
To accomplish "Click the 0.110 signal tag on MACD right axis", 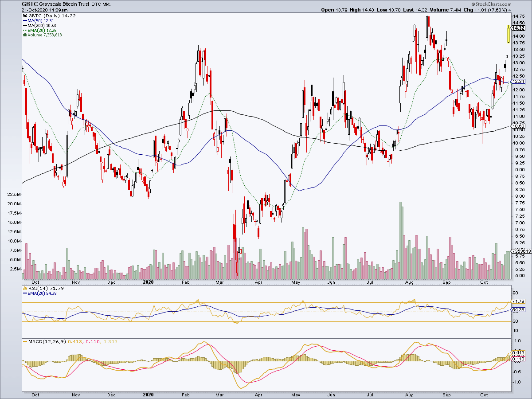I will point(518,359).
